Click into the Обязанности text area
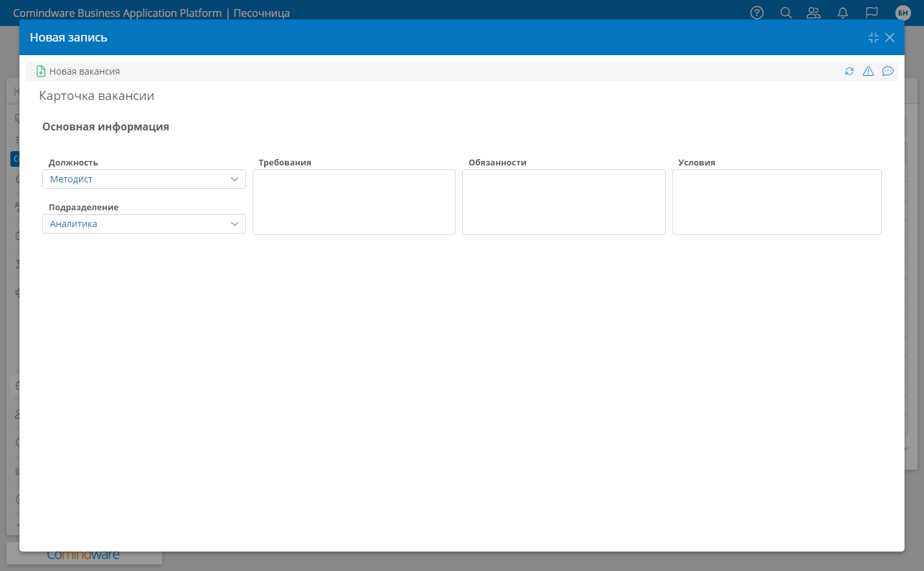Screen dimensions: 924x571 click(563, 202)
